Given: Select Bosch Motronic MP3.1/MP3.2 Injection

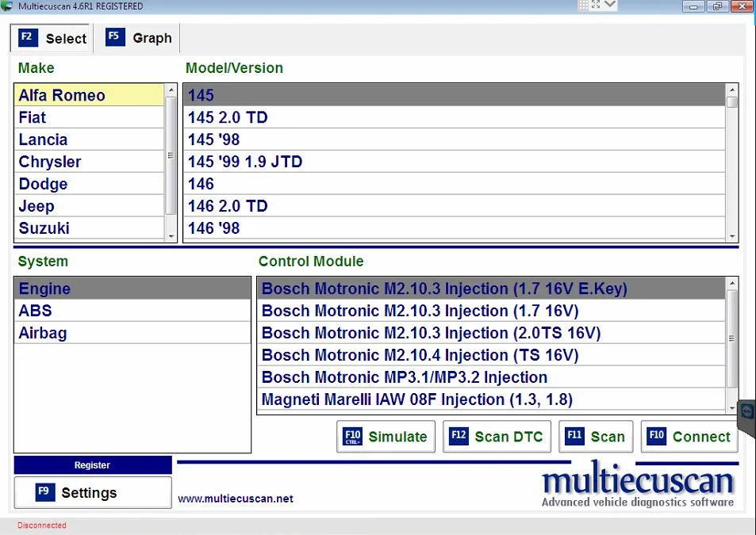Looking at the screenshot, I should click(491, 377).
